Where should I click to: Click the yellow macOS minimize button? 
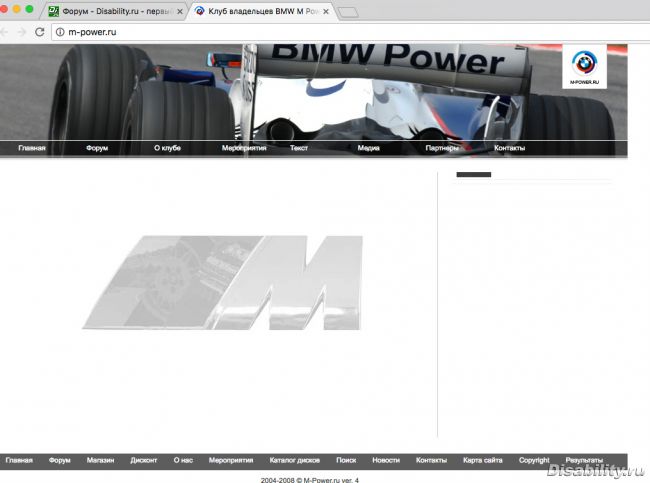pos(17,9)
